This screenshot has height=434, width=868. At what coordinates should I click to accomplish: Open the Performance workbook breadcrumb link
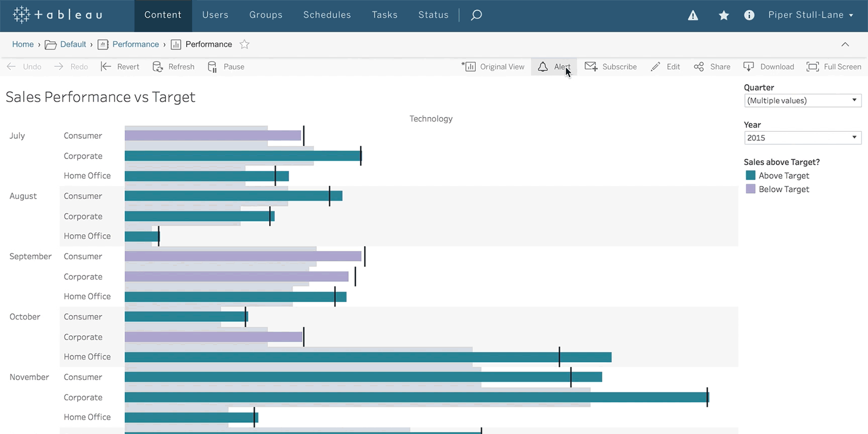tap(136, 44)
